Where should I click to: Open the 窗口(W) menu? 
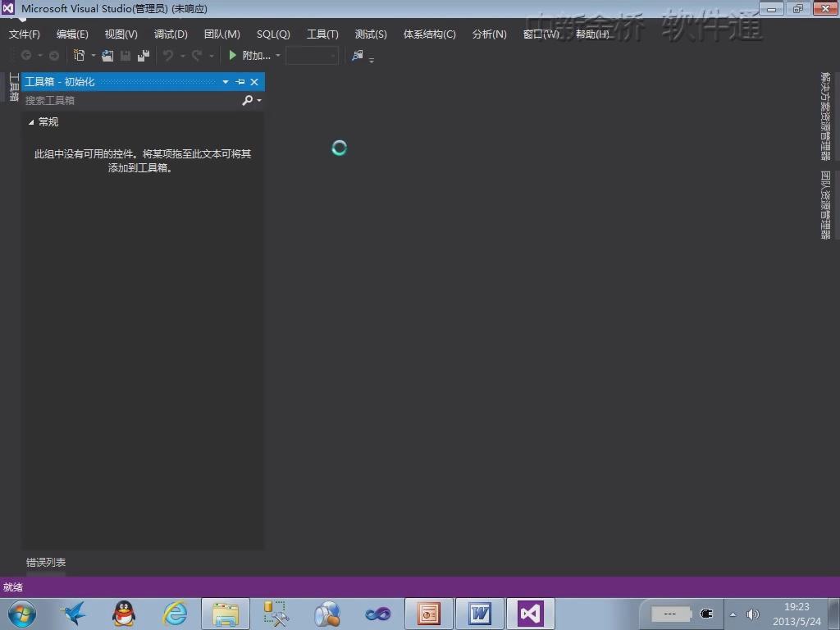541,34
